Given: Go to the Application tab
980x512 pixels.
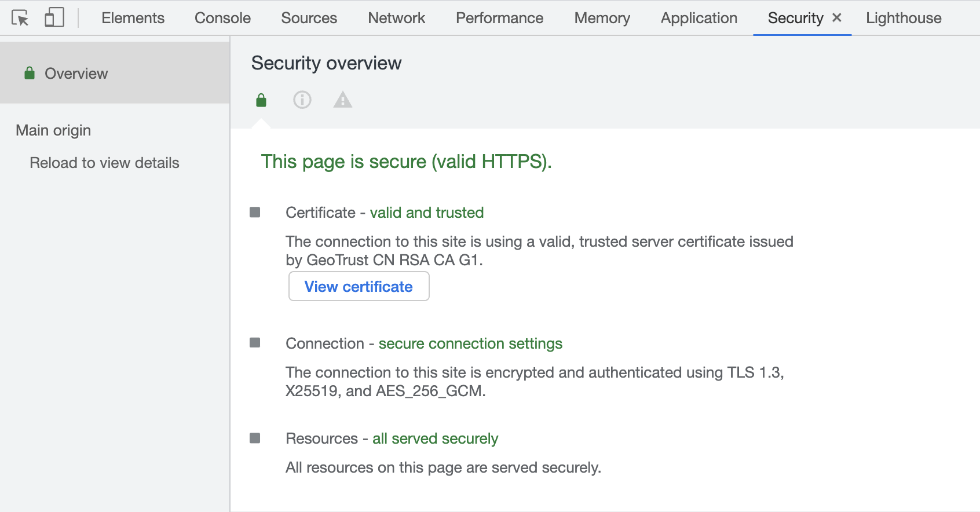Looking at the screenshot, I should [x=699, y=18].
